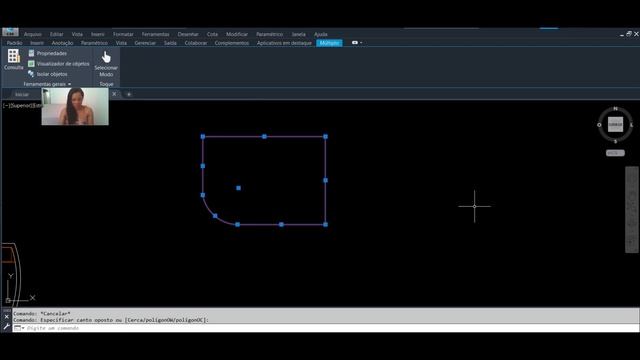Click the ViewCube top face
The width and height of the screenshot is (640, 360).
point(616,124)
